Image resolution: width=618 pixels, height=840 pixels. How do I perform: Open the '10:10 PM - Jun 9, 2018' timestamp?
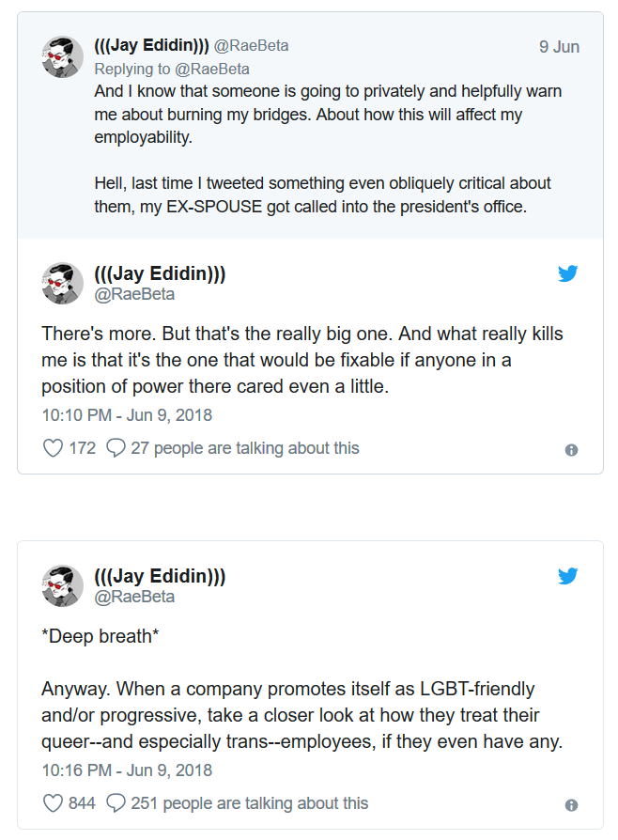127,414
